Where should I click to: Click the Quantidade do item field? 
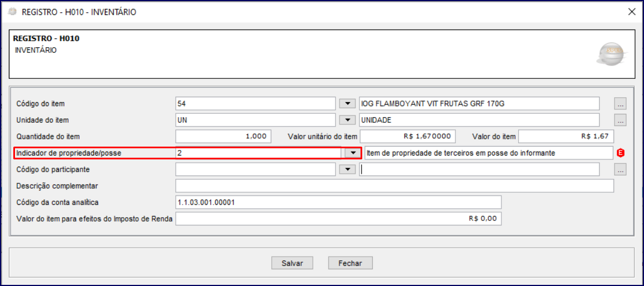pos(223,136)
